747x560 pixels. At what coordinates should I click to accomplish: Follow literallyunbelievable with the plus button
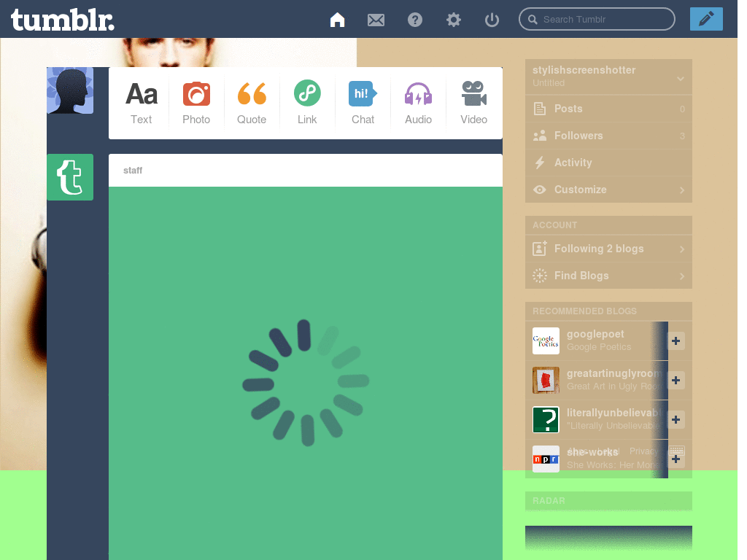676,419
